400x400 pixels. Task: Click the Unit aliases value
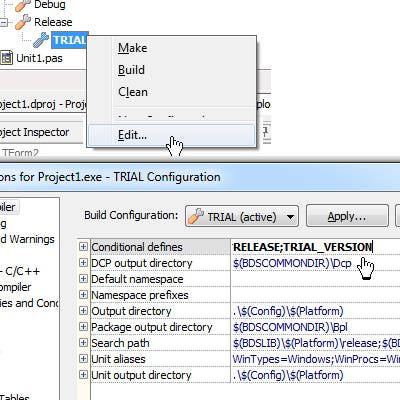point(315,359)
